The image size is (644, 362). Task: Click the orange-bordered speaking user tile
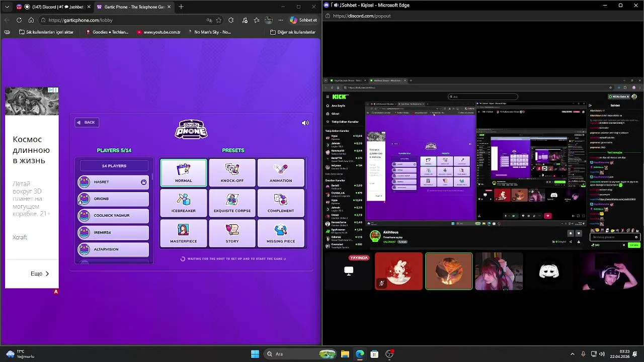(x=449, y=271)
